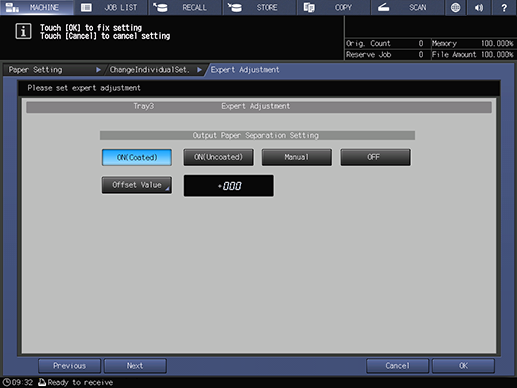The image size is (517, 388).
Task: Select ON(Uncoated) separation setting
Action: pos(218,157)
